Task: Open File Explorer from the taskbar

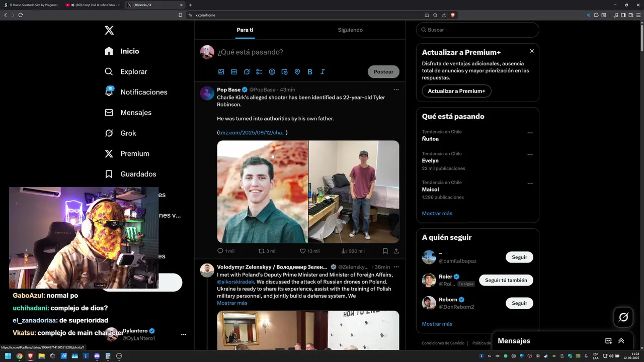Action: [41, 356]
